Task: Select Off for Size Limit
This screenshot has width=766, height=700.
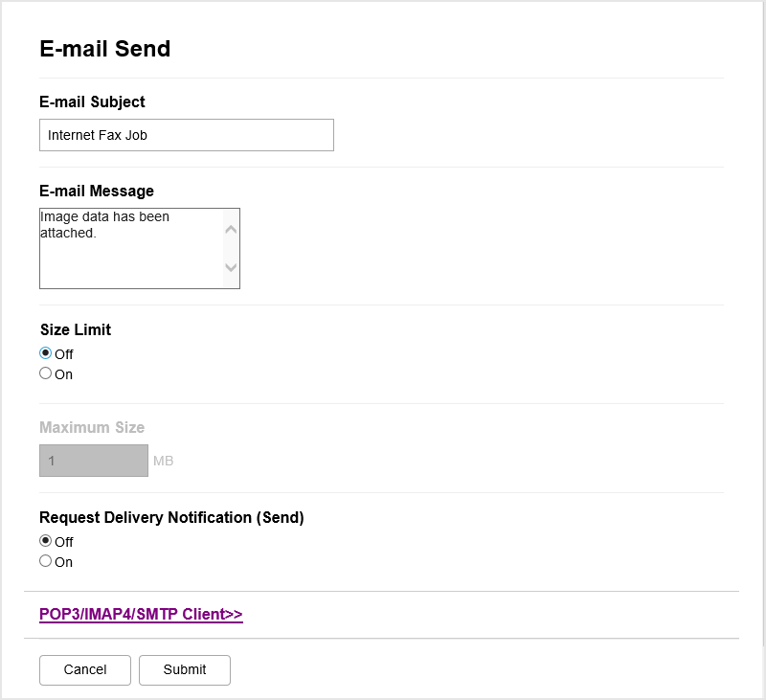Action: tap(46, 353)
